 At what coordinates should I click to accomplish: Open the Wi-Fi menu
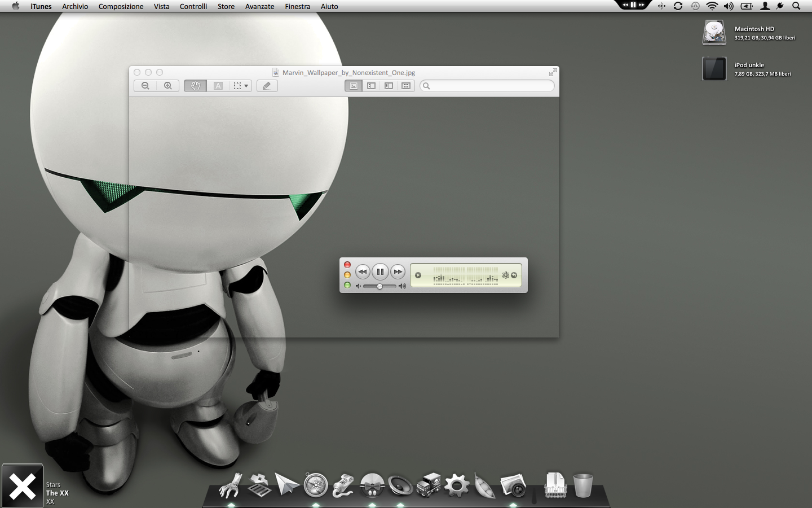(x=712, y=6)
